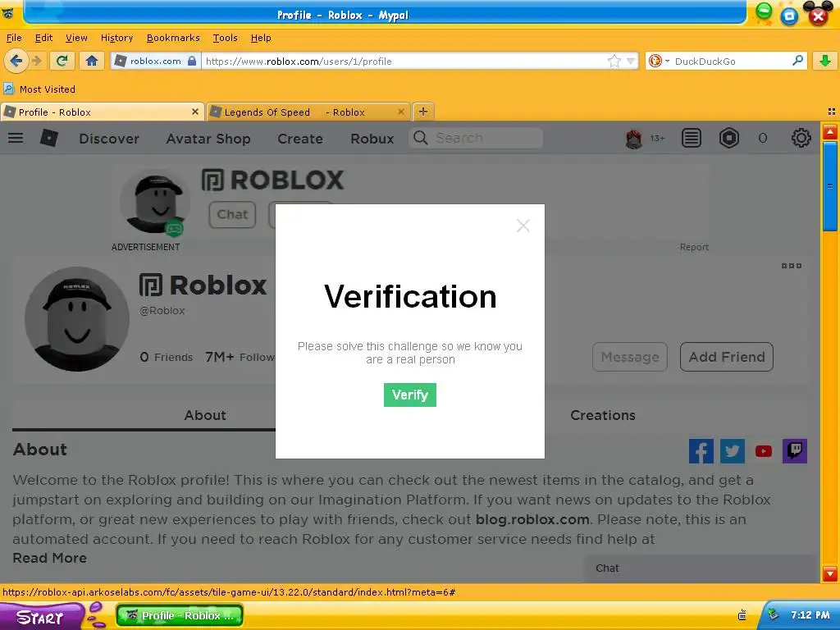The width and height of the screenshot is (840, 630).
Task: Click the tab groups grid icon
Action: tap(832, 112)
